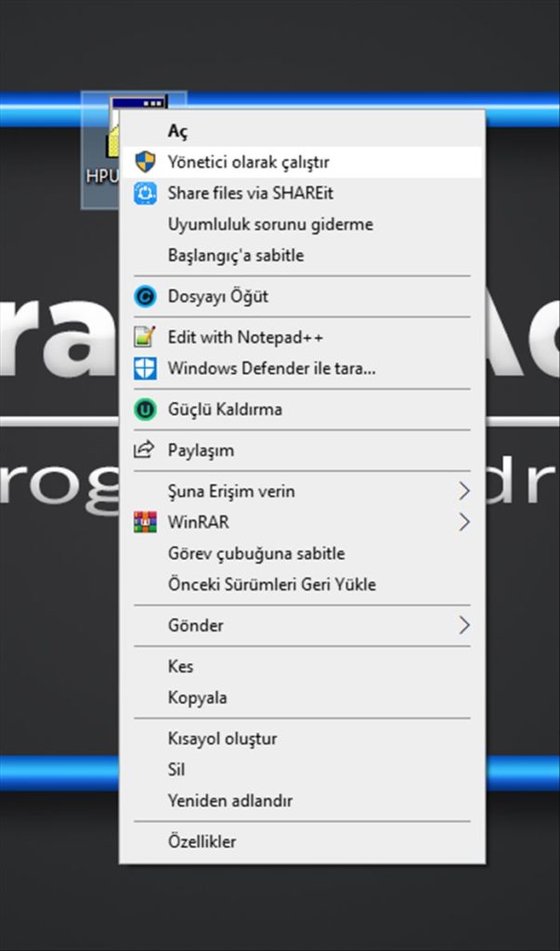Choose Yeniden adlandır
560x951 pixels.
click(x=302, y=801)
